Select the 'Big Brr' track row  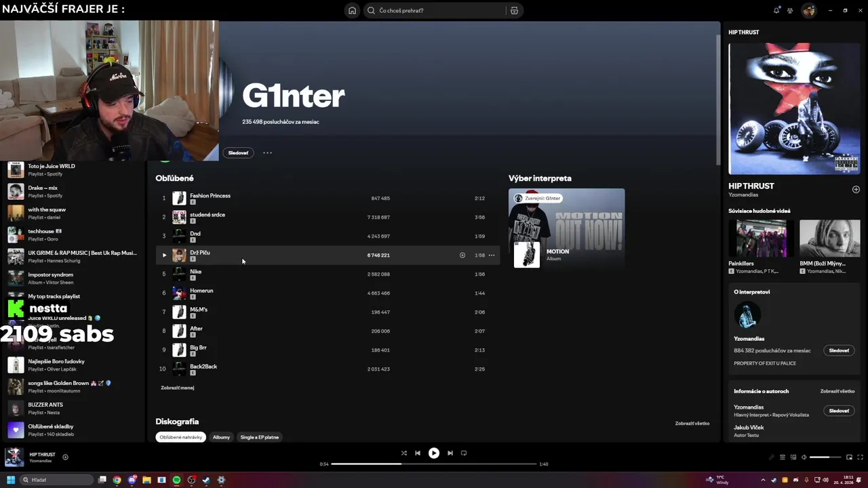point(328,350)
